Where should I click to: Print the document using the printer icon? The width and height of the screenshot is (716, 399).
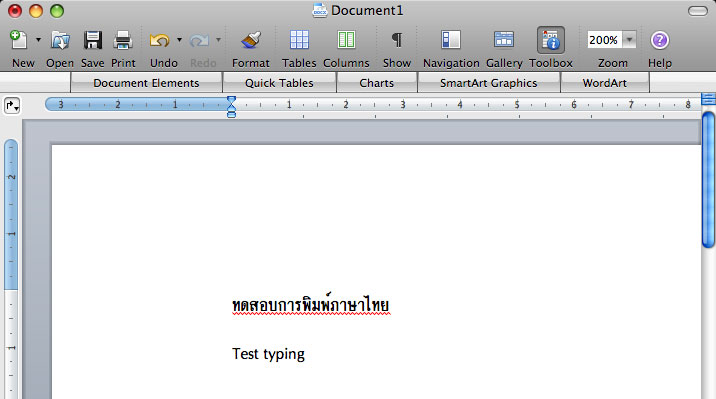123,40
